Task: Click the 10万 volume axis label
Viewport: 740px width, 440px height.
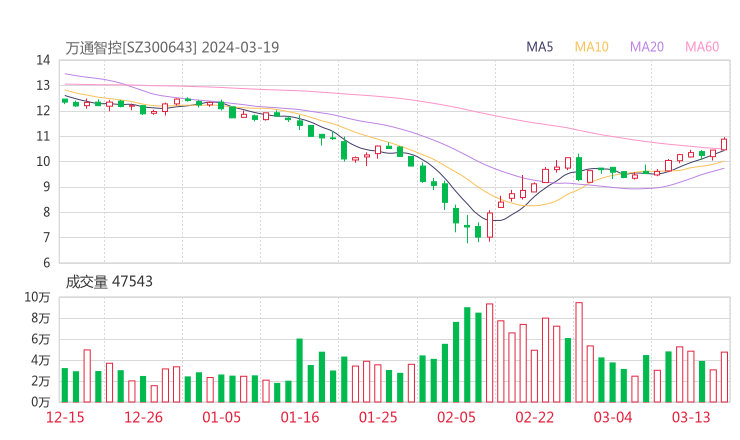Action: tap(37, 297)
